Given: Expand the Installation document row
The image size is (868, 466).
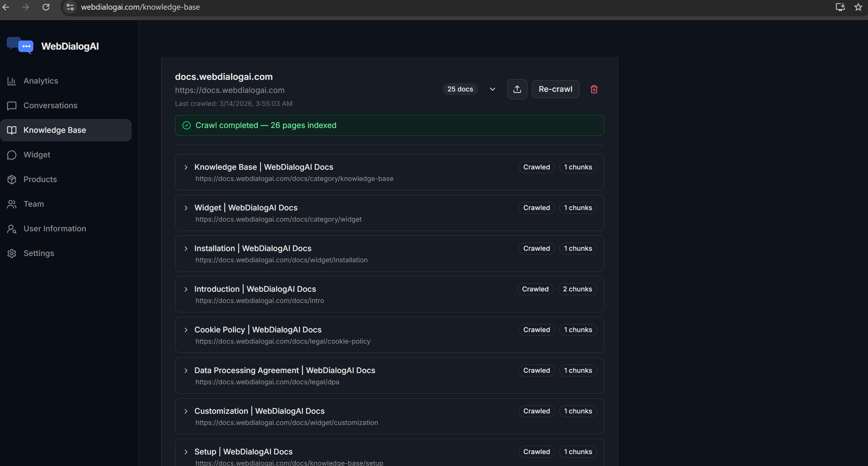Looking at the screenshot, I should pyautogui.click(x=186, y=249).
